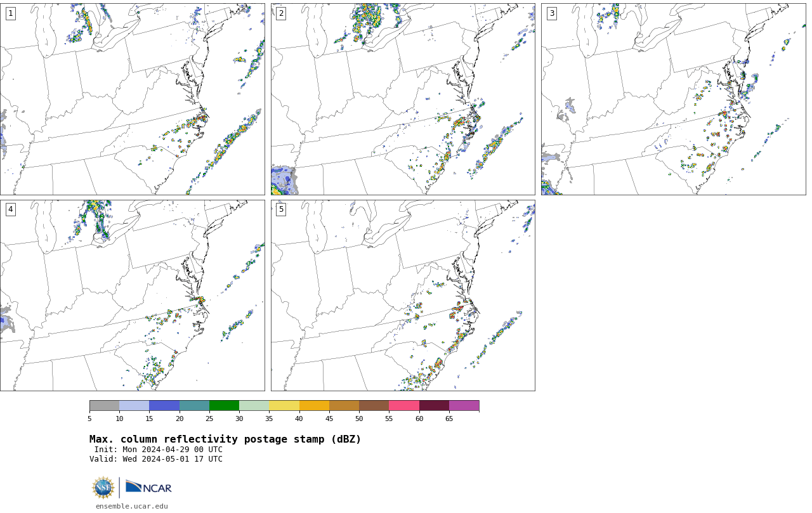Click the pale green 30-35 dBZ swatch
This screenshot has height=513, width=812.
tap(254, 406)
